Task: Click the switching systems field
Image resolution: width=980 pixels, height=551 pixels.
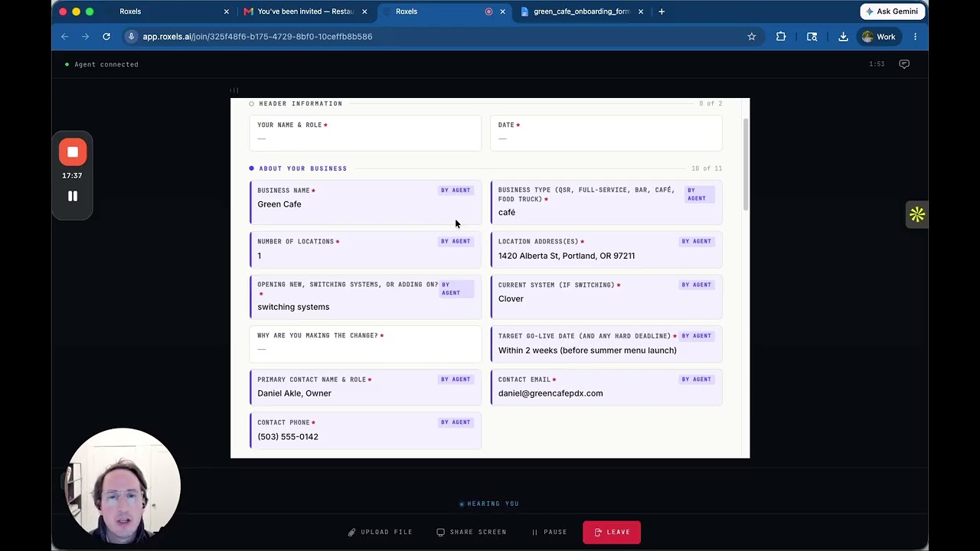Action: tap(365, 297)
